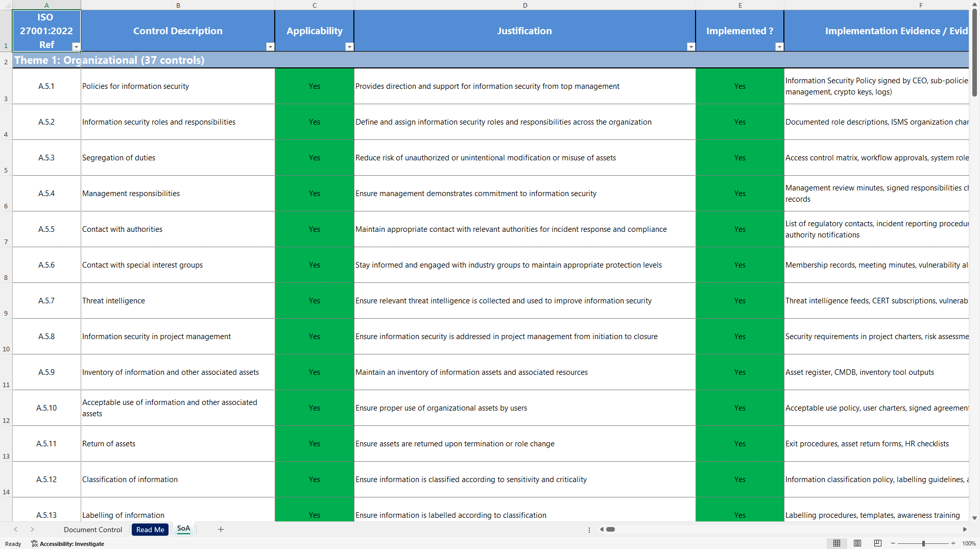This screenshot has width=980, height=549.
Task: Click the three-dot tab bar resize handle
Action: click(589, 530)
